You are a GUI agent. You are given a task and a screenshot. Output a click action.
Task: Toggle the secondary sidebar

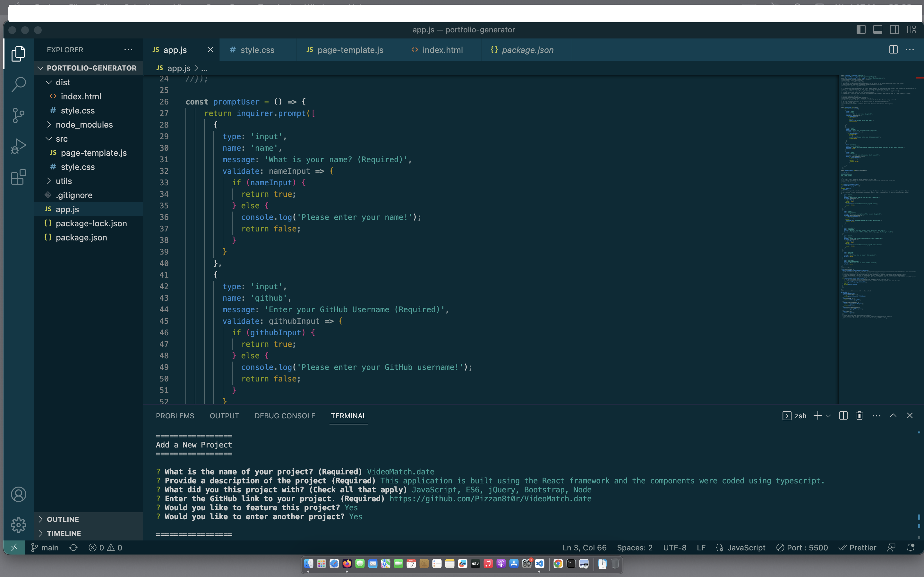[894, 29]
